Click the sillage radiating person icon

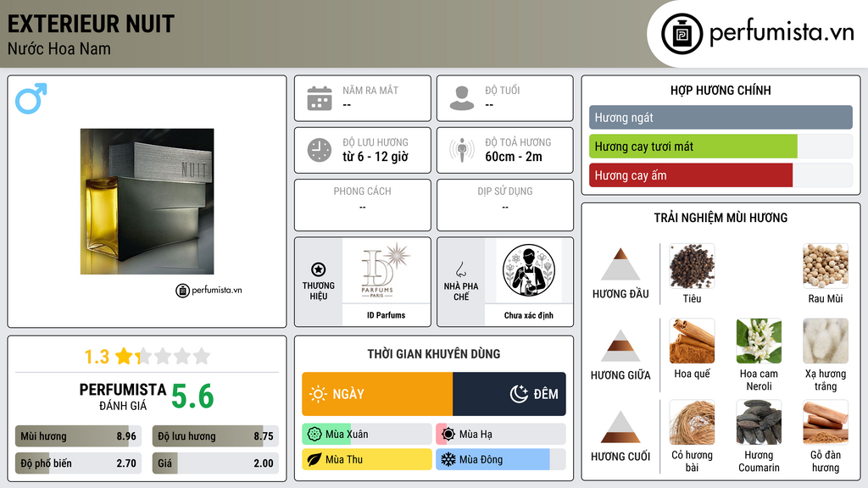tap(462, 150)
